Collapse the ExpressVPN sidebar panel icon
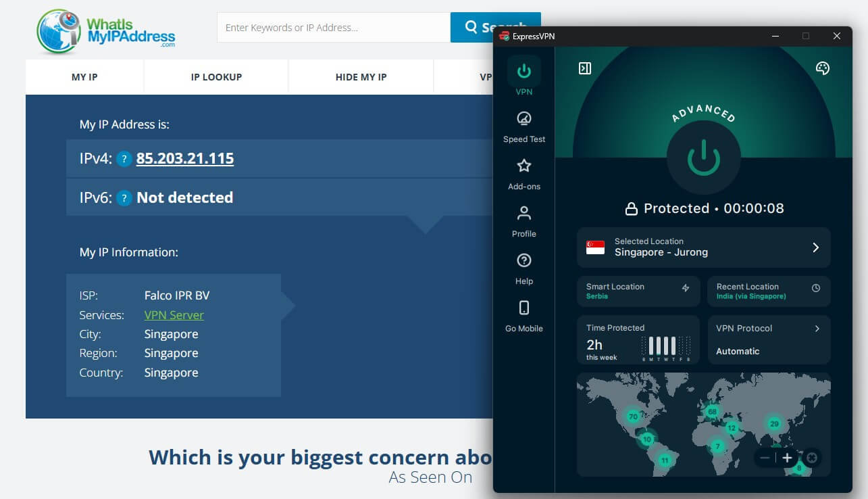Viewport: 868px width, 499px height. click(x=585, y=68)
